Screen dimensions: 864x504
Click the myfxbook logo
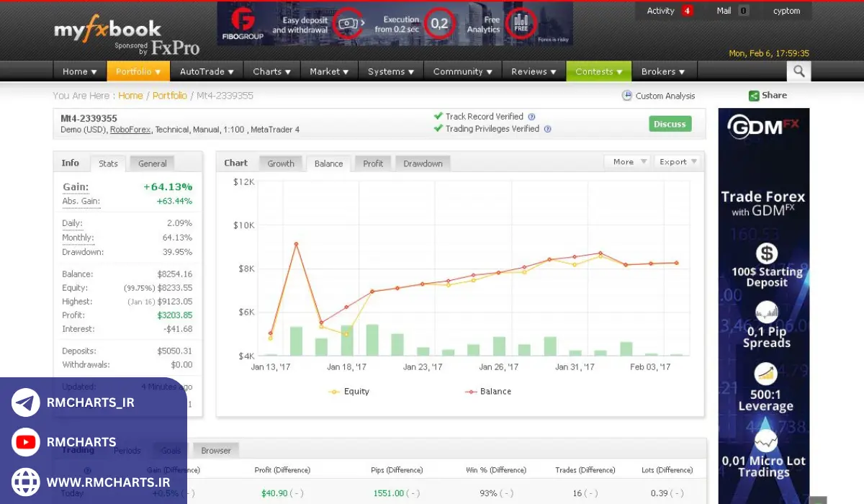(108, 30)
